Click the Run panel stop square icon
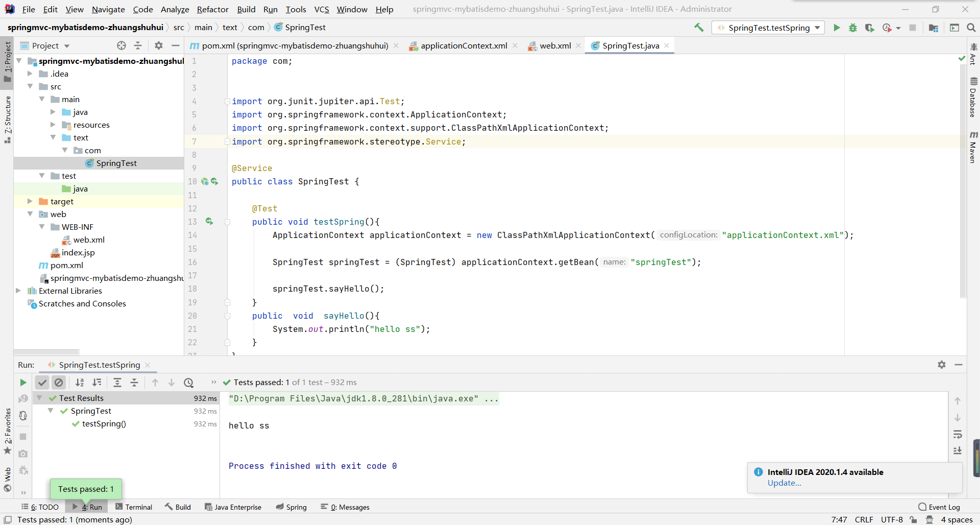Viewport: 980px width, 525px height. coord(23,437)
